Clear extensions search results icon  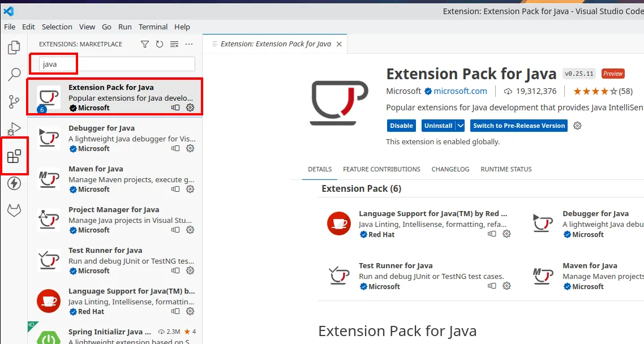point(174,44)
